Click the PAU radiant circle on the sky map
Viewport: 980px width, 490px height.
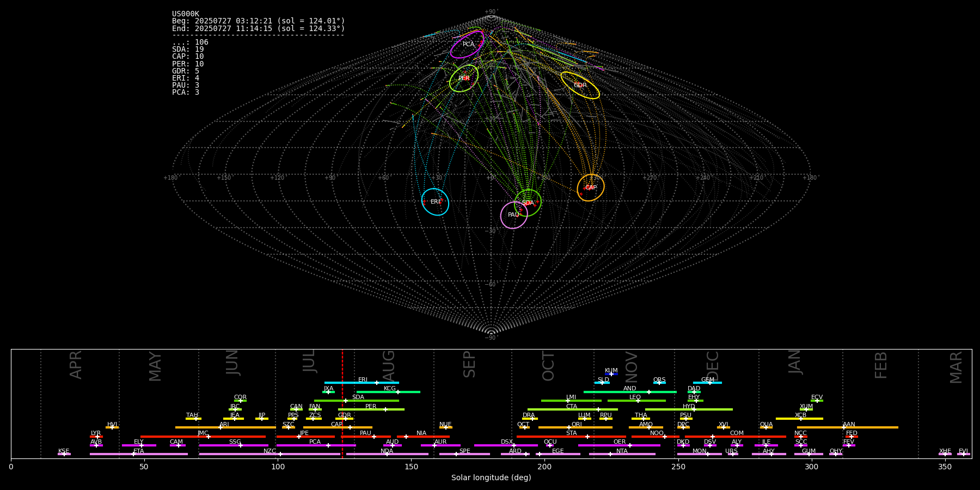click(x=514, y=215)
